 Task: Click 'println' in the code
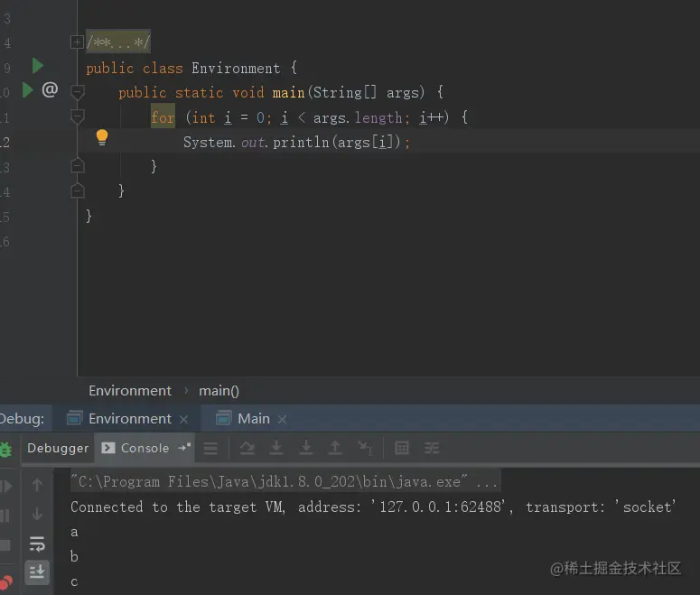(301, 143)
